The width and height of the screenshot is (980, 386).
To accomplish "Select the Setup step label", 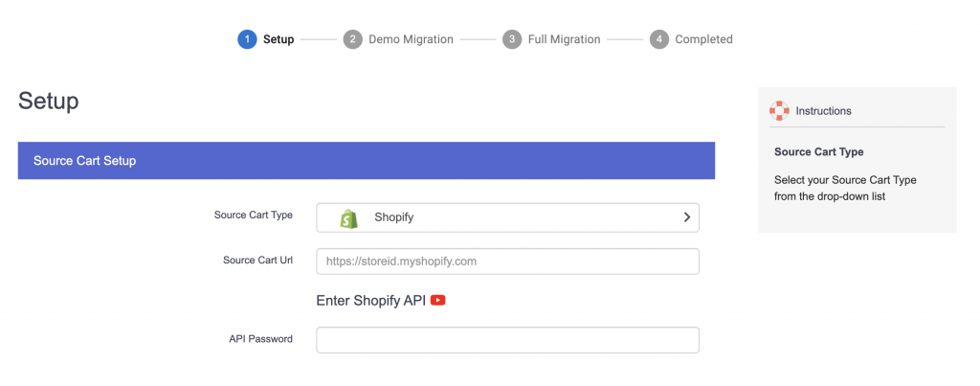I will pos(278,39).
